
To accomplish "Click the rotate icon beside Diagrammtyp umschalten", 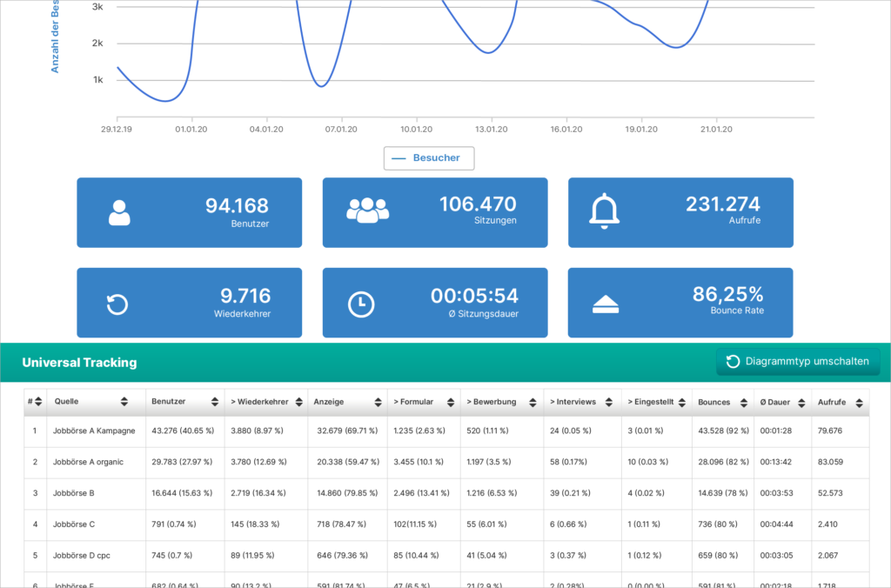I will tap(733, 361).
